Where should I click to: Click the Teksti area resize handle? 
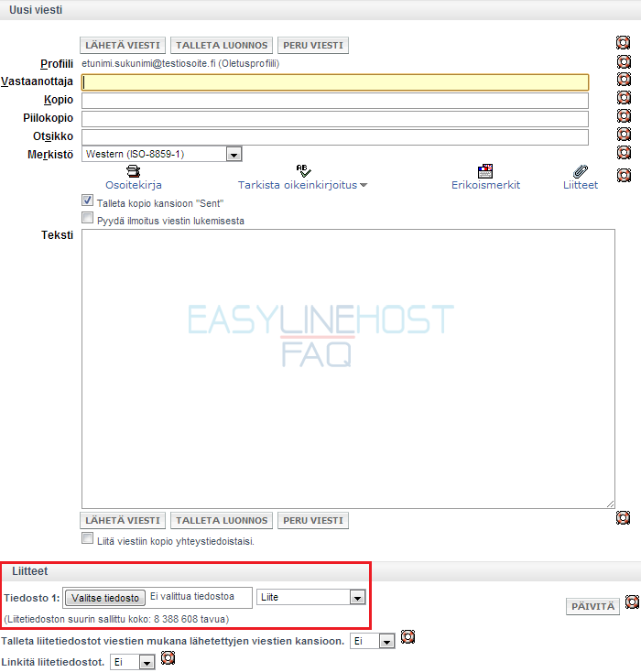[x=611, y=504]
